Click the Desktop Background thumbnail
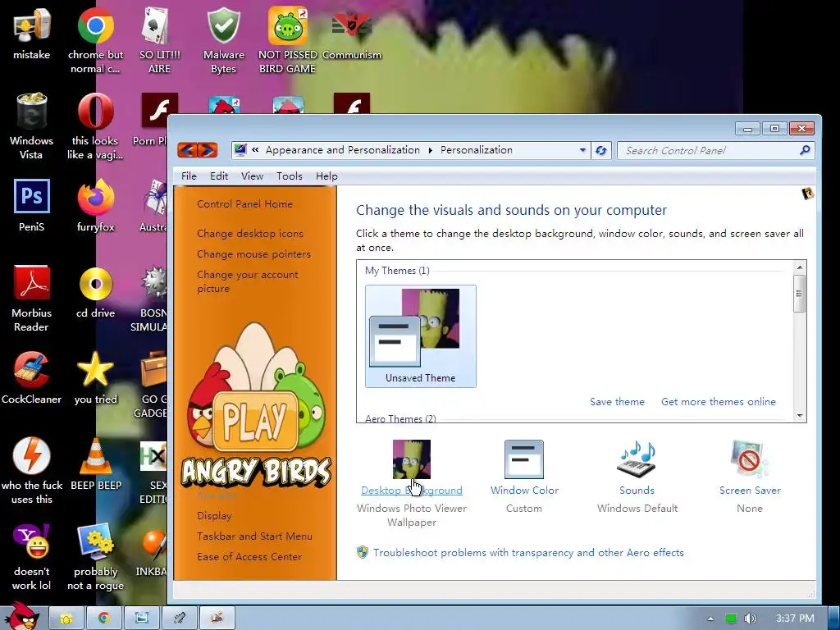840x630 pixels. coord(412,459)
